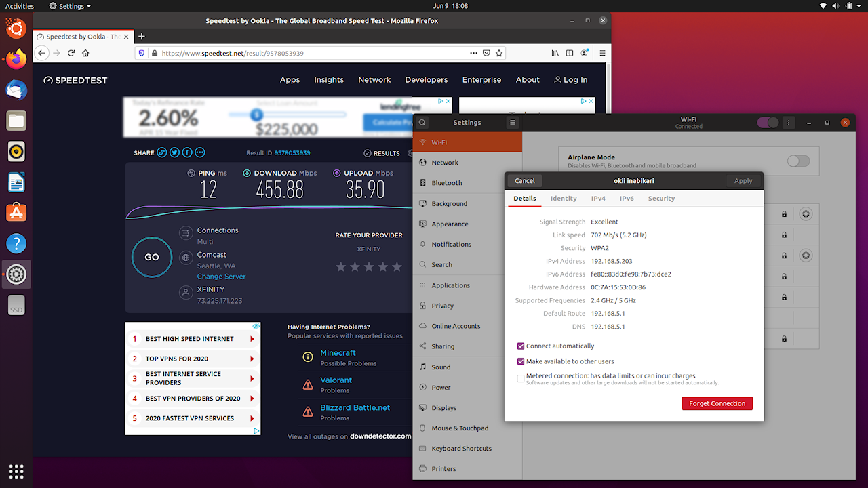Uncheck Connect automatically

[521, 346]
